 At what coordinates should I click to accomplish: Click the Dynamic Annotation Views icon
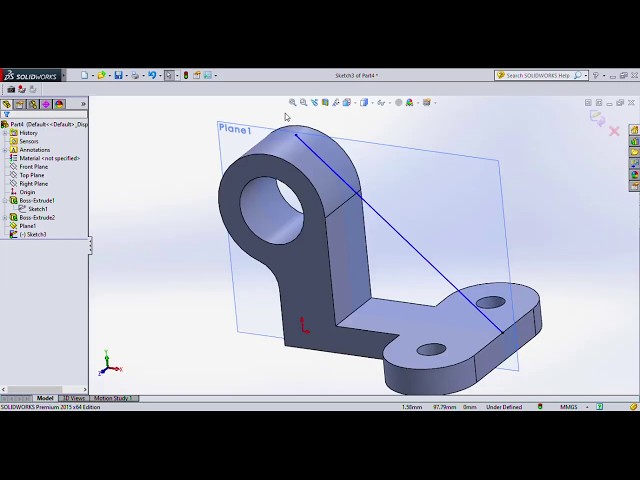[336, 102]
